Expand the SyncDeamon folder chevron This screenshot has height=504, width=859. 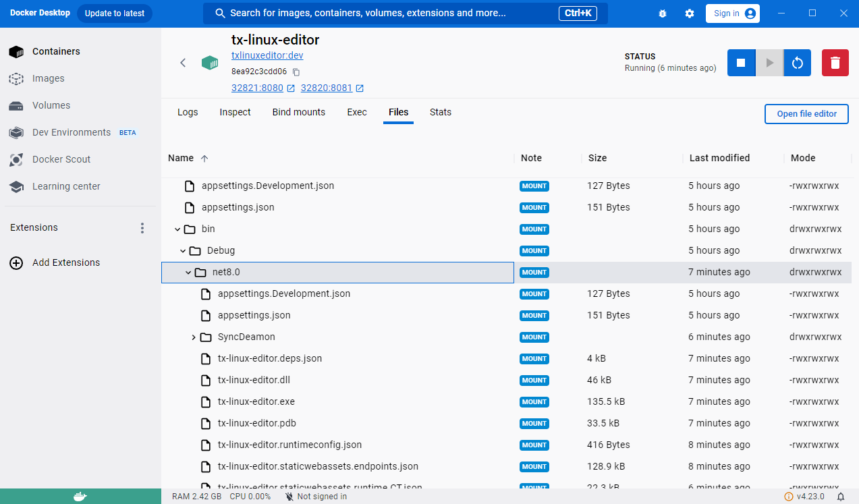[x=194, y=337]
